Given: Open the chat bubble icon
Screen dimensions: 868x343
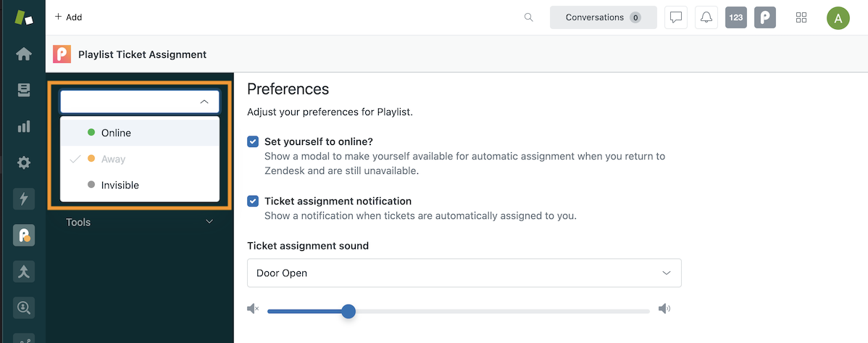Looking at the screenshot, I should [675, 17].
